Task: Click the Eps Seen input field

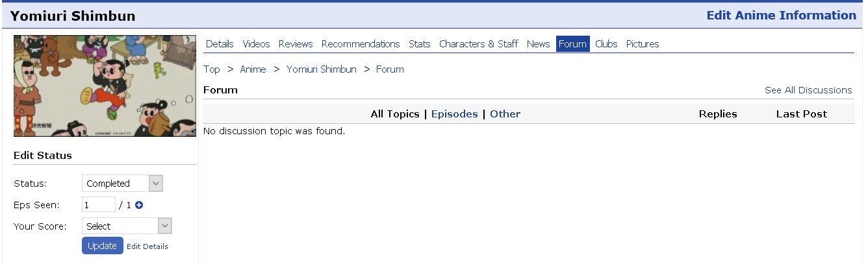Action: coord(99,205)
